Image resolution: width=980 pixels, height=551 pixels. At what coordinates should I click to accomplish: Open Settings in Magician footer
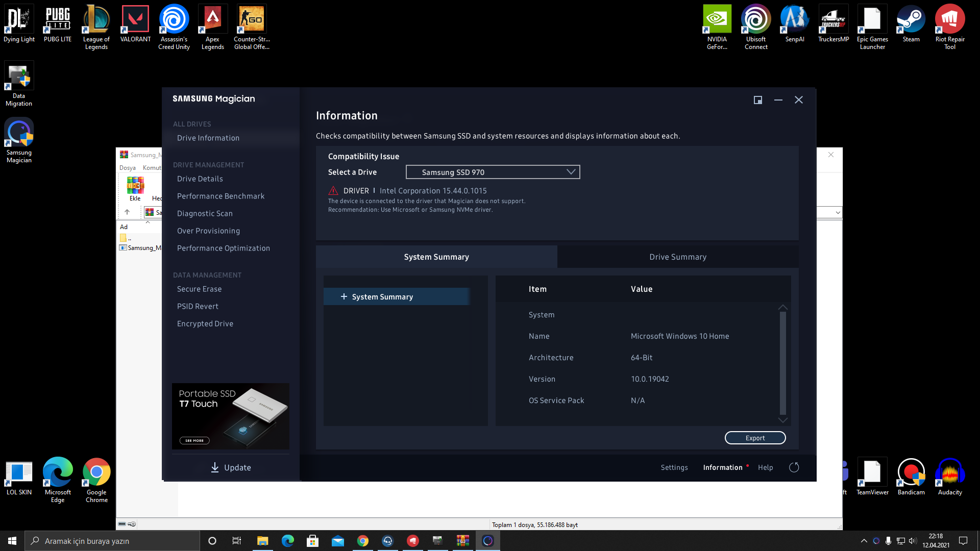[x=674, y=467]
